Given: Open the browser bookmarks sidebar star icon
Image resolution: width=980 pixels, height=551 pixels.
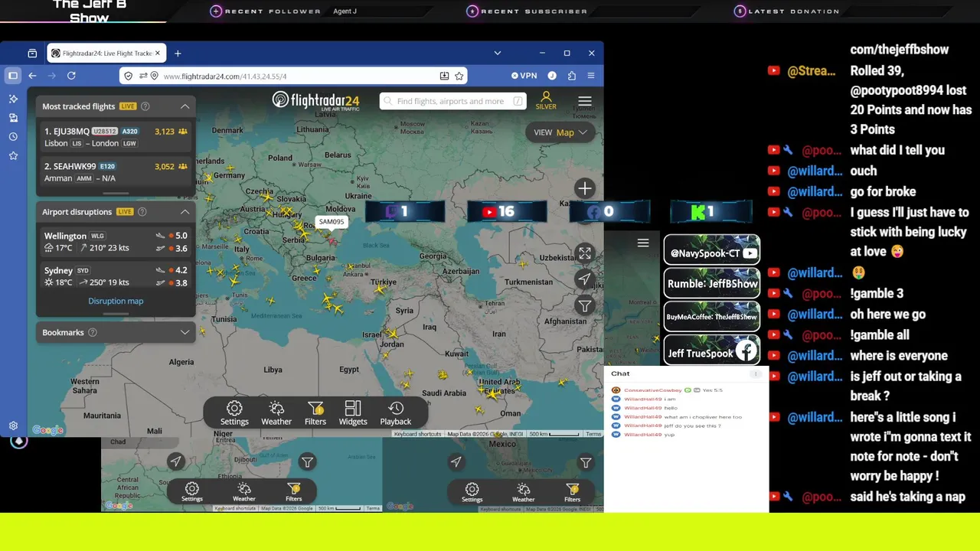Looking at the screenshot, I should pyautogui.click(x=13, y=156).
